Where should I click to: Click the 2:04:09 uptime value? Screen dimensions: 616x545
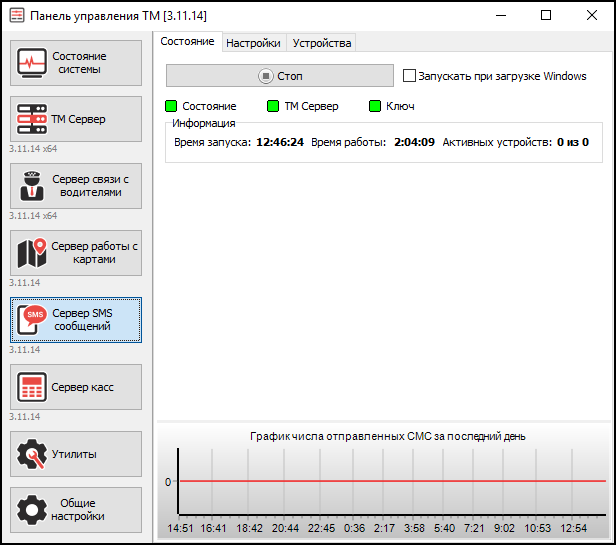tap(414, 142)
